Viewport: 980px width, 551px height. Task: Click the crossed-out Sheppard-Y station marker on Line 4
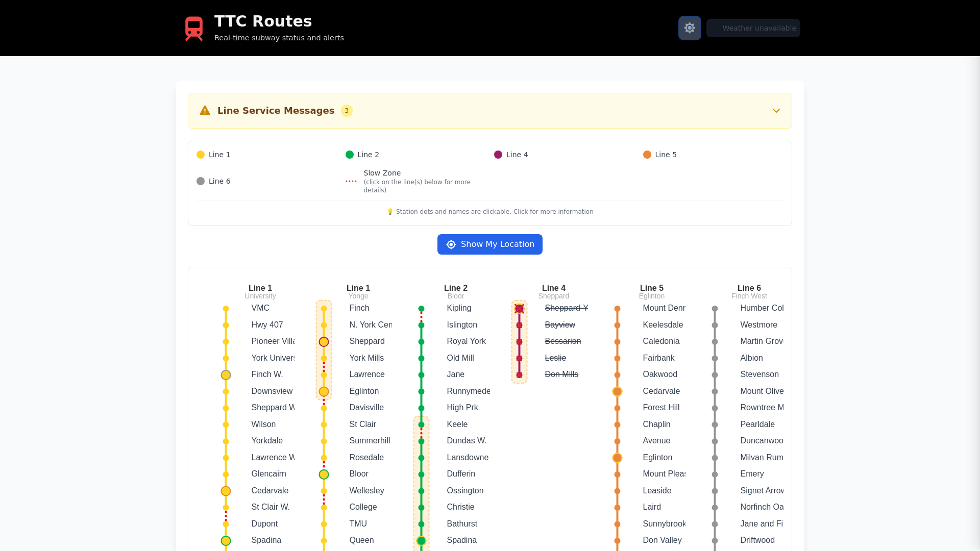[519, 309]
